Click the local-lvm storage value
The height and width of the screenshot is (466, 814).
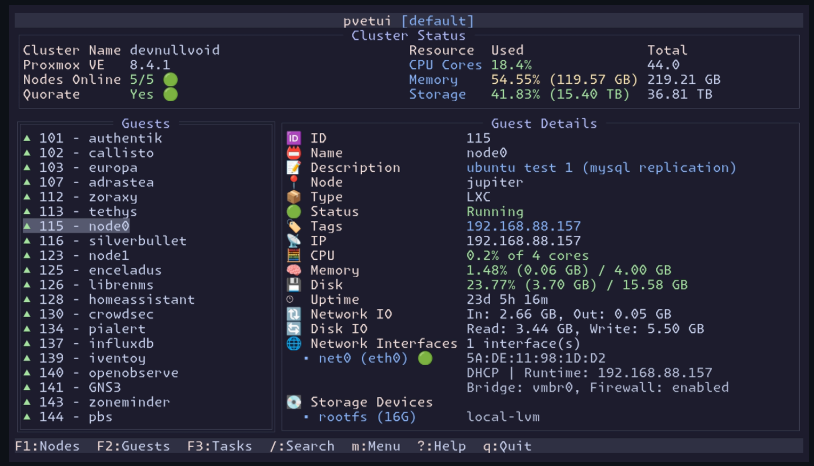click(x=503, y=417)
